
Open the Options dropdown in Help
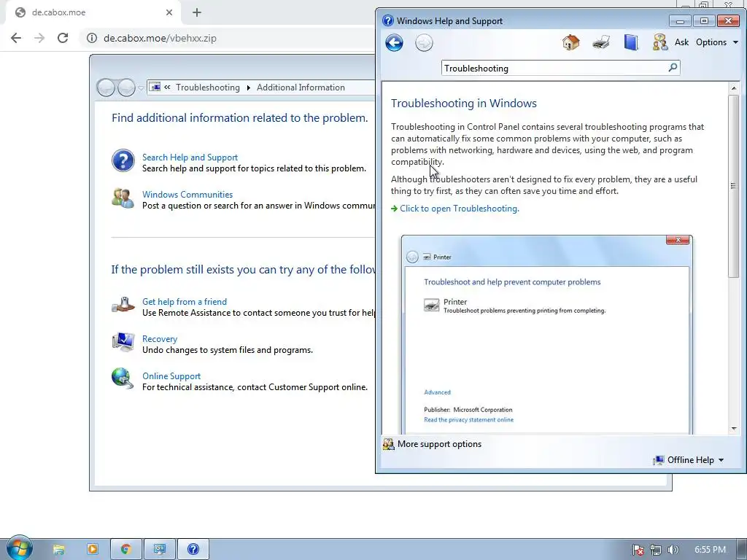[x=717, y=42]
